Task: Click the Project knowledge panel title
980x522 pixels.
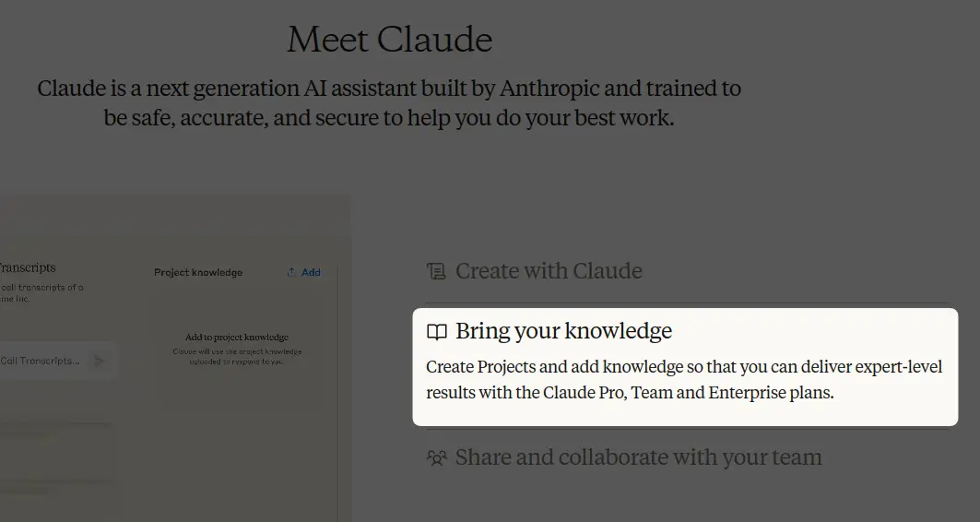Action: click(198, 272)
